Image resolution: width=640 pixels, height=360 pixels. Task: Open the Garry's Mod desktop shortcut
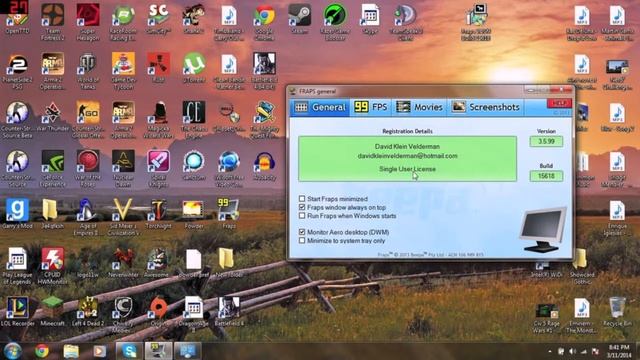click(17, 213)
